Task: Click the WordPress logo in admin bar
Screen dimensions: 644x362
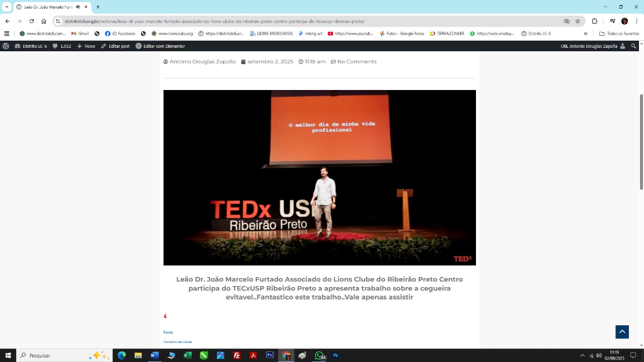Action: tap(6, 46)
